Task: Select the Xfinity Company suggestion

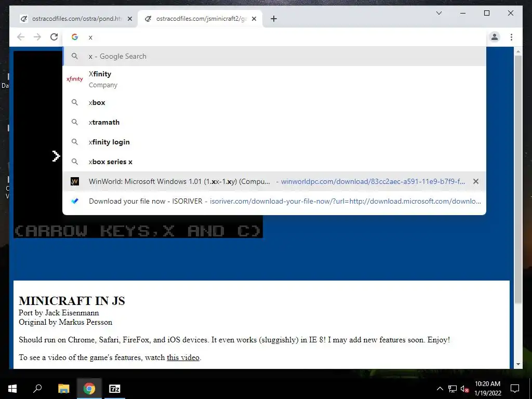Action: click(274, 79)
